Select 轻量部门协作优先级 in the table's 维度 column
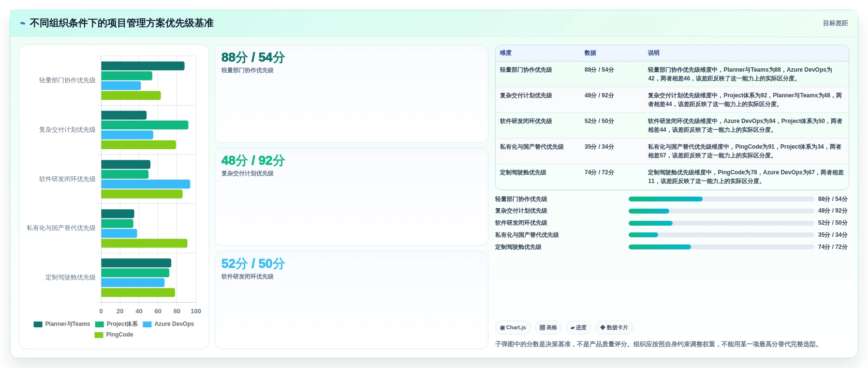Viewport: 868px width, 368px height. (526, 70)
